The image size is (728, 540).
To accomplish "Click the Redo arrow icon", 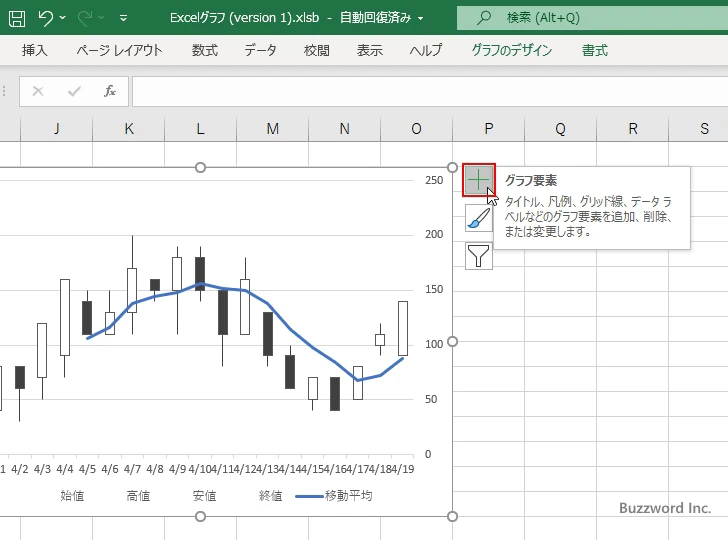I will click(x=85, y=18).
